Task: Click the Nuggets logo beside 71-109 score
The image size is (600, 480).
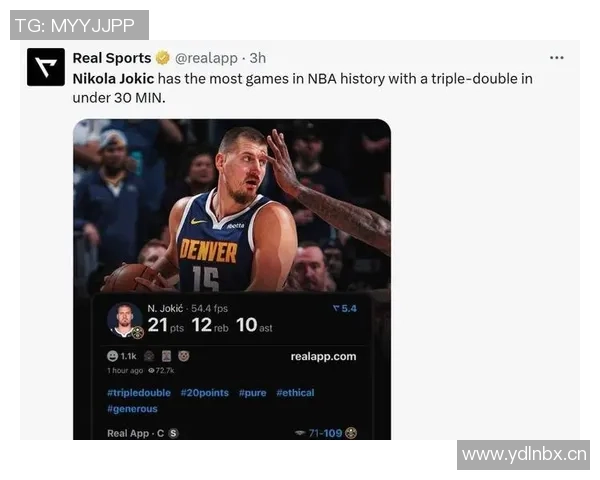Action: [x=351, y=433]
